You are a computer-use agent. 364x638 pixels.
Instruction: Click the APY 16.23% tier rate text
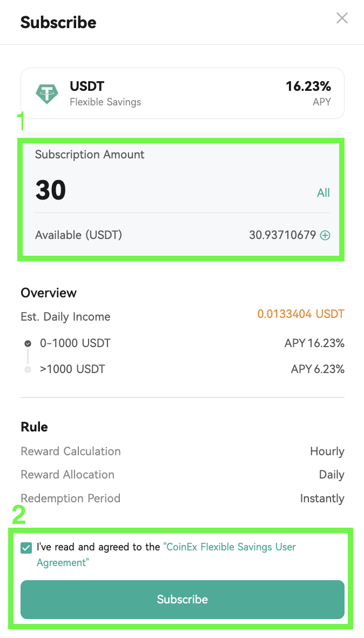click(x=314, y=343)
